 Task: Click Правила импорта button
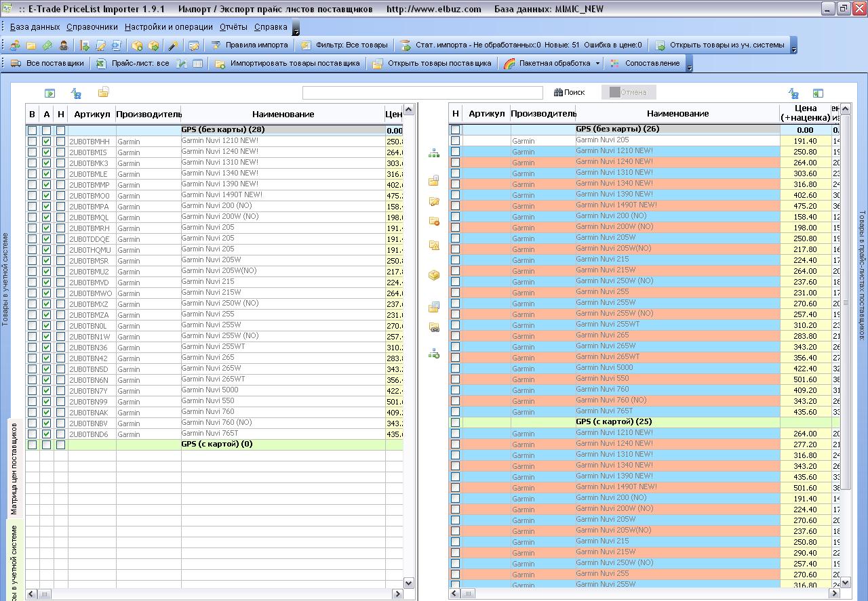click(249, 45)
